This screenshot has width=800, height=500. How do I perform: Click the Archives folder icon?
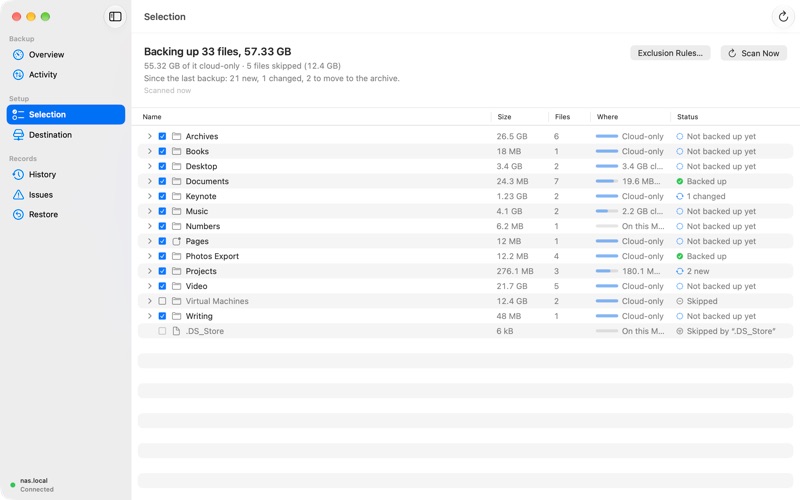click(x=177, y=136)
